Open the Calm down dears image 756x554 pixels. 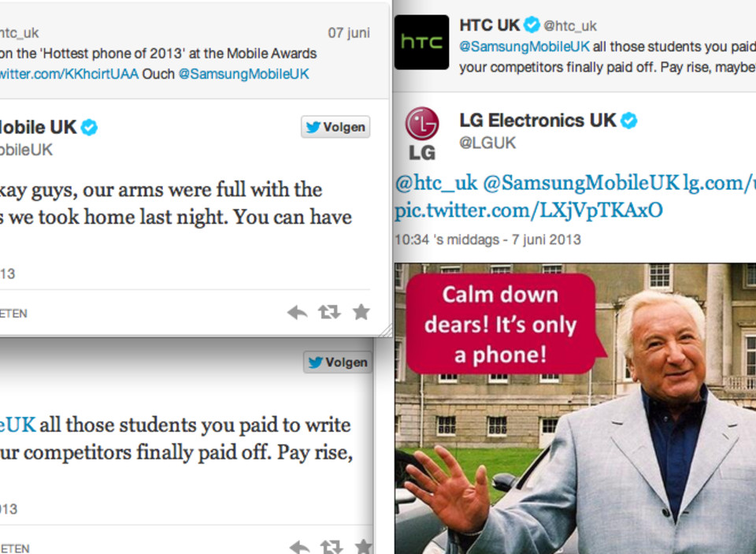coord(575,408)
